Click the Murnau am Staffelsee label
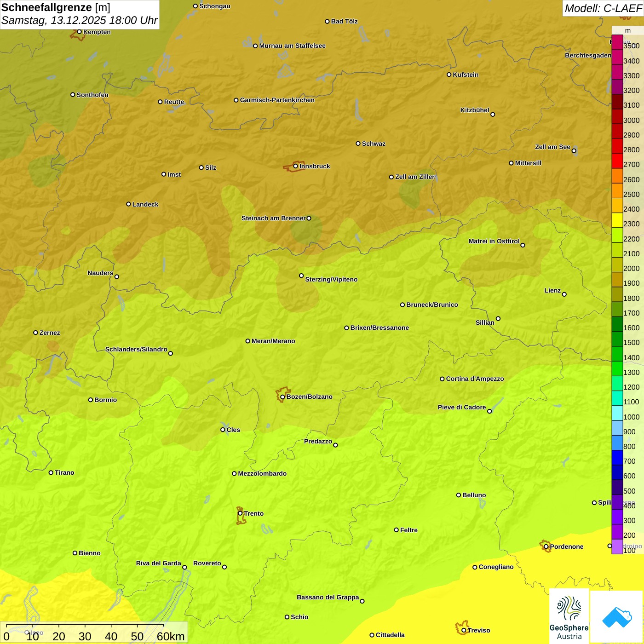This screenshot has height=644, width=644. 292,46
